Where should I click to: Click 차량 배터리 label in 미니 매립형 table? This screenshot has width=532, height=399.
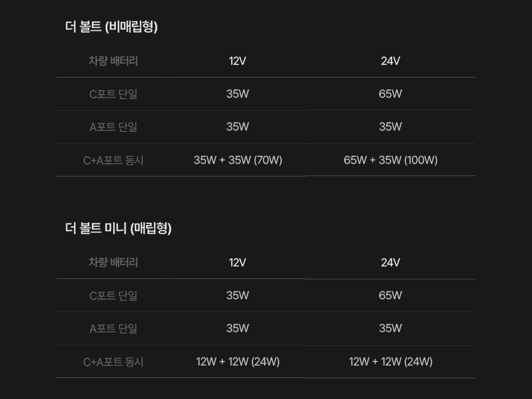pos(113,262)
